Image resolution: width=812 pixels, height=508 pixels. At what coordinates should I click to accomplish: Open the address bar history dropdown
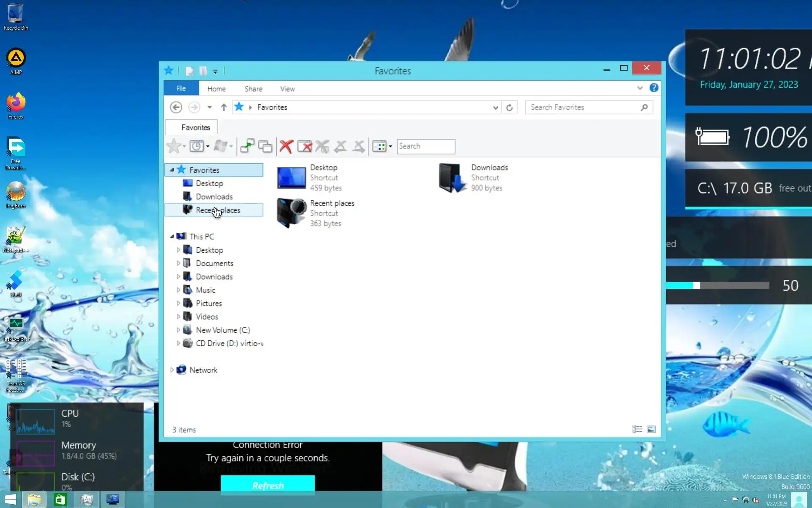[495, 108]
